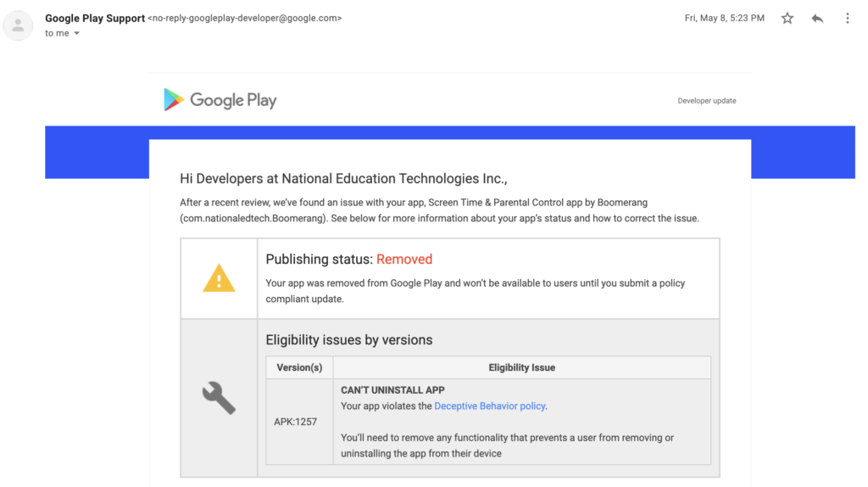Select the 'Version(s)' column header
This screenshot has height=487, width=868.
click(x=299, y=367)
